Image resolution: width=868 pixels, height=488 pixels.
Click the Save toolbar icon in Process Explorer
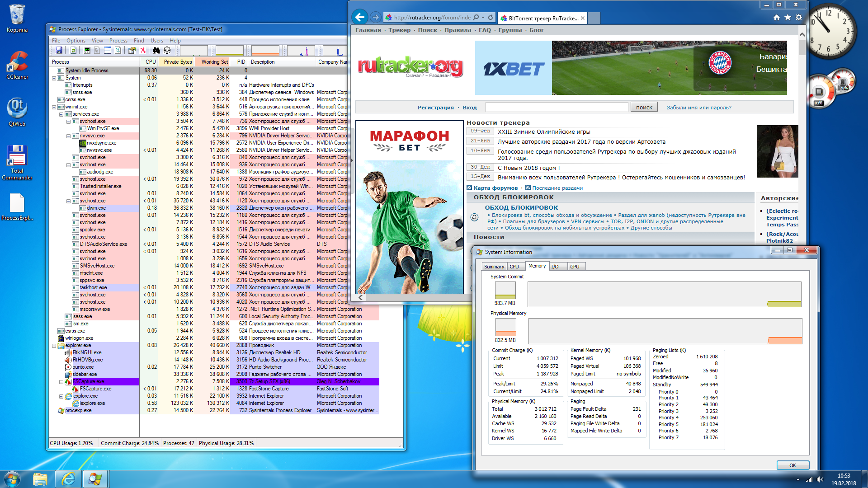click(59, 50)
